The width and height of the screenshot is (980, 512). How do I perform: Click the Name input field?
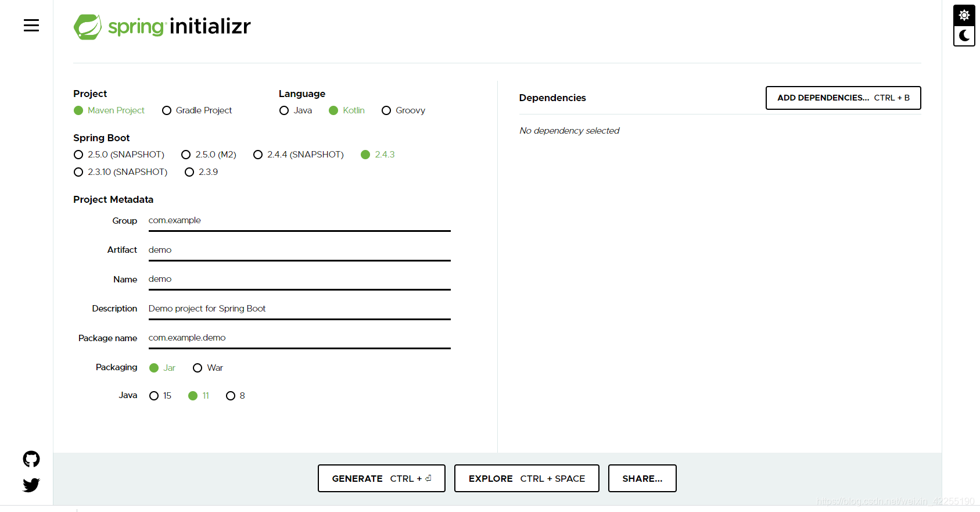pos(300,280)
